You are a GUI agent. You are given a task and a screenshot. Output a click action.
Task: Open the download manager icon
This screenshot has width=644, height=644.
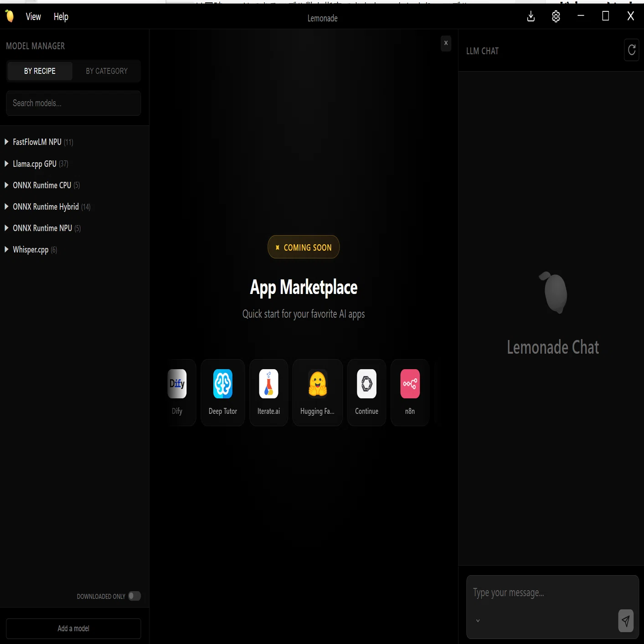531,16
